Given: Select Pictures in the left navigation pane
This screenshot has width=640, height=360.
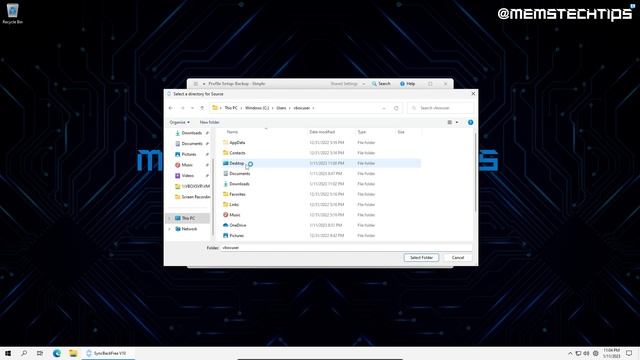Looking at the screenshot, I should click(189, 154).
